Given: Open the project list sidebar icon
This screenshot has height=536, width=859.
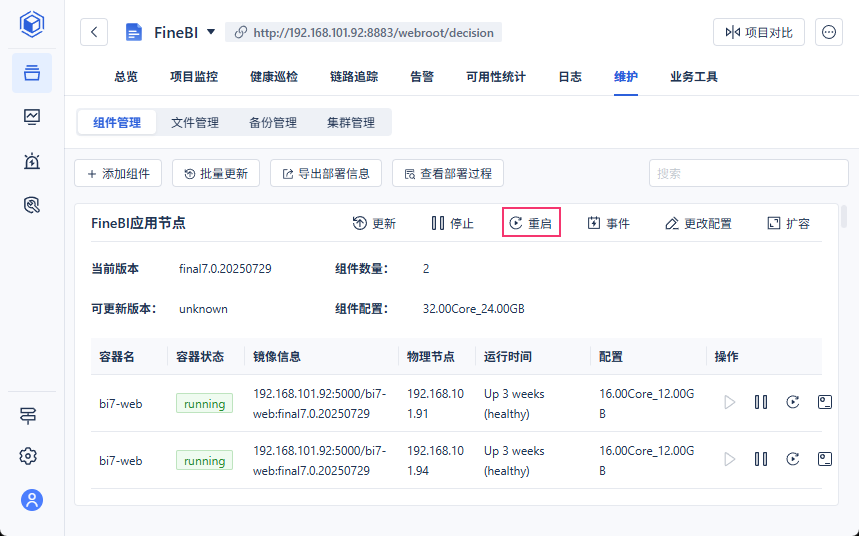Looking at the screenshot, I should click(x=32, y=72).
